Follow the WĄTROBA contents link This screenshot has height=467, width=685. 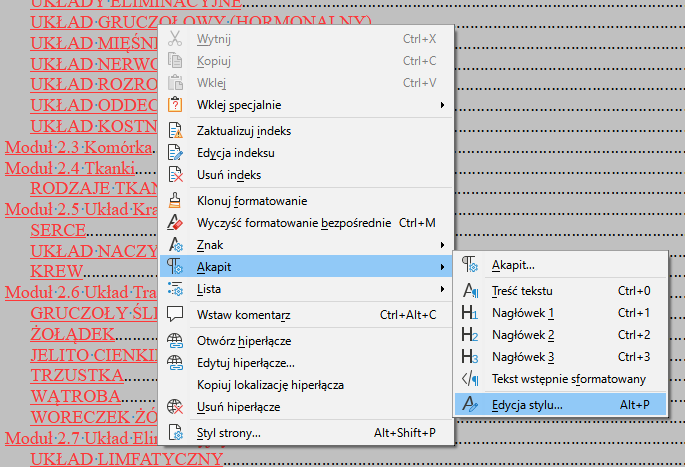75,396
